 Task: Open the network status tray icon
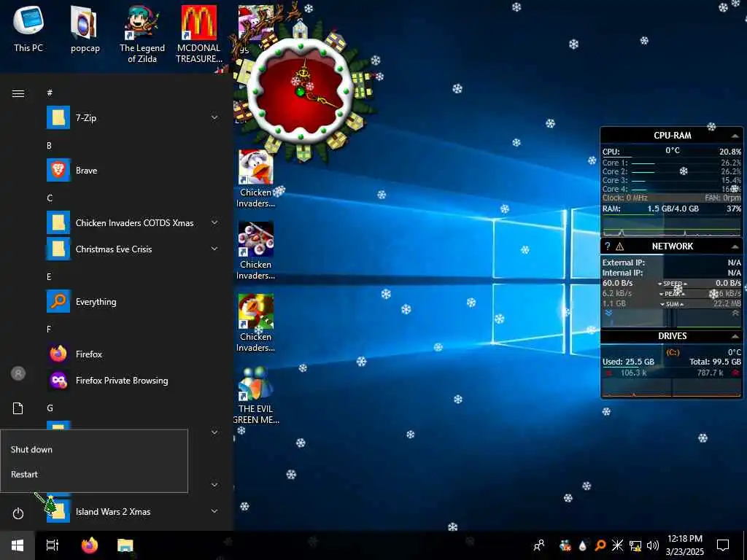[635, 545]
